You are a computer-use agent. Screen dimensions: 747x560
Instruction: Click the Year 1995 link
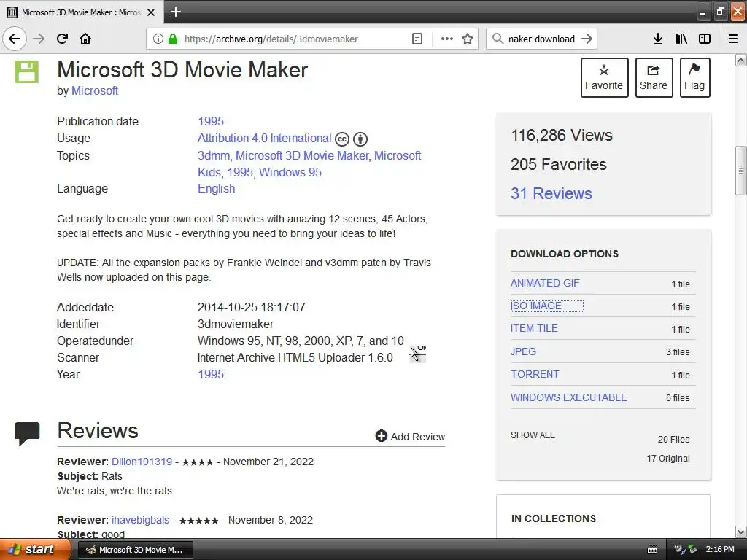[x=211, y=374]
